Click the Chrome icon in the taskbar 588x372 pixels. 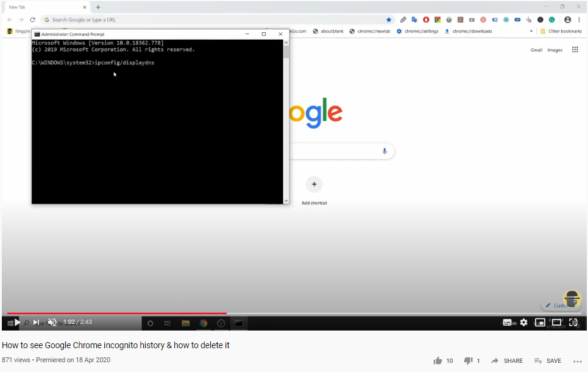tap(204, 323)
